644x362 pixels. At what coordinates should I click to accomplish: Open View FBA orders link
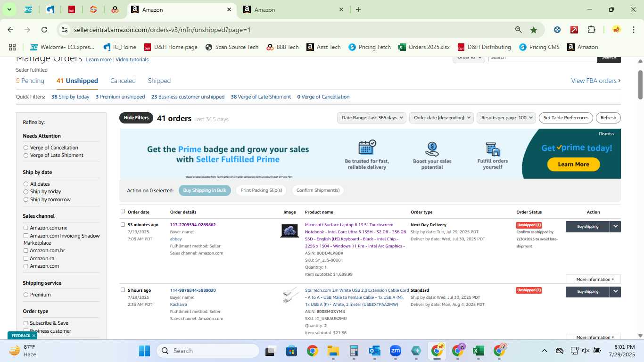(x=596, y=81)
